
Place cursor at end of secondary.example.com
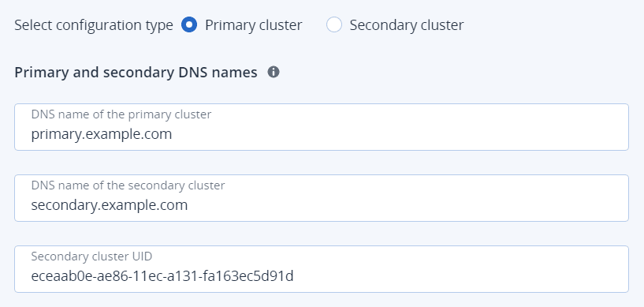[188, 205]
